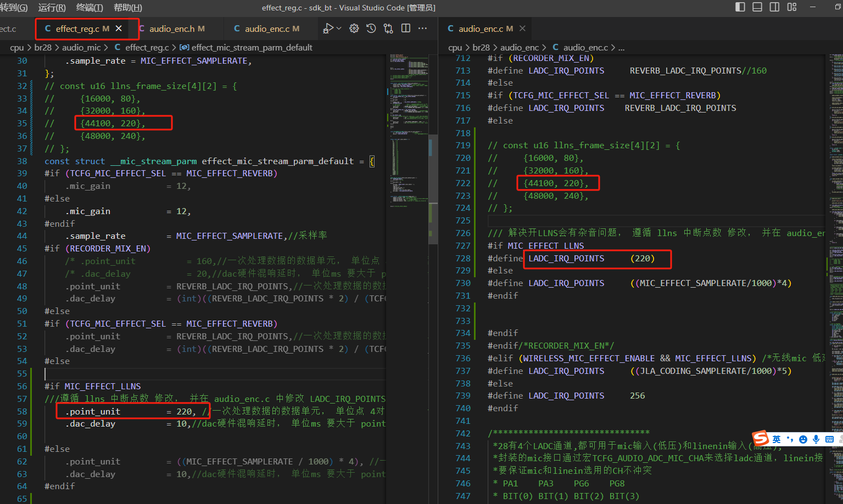The image size is (843, 504).
Task: Click cpu in left editor breadcrumb
Action: pyautogui.click(x=16, y=48)
